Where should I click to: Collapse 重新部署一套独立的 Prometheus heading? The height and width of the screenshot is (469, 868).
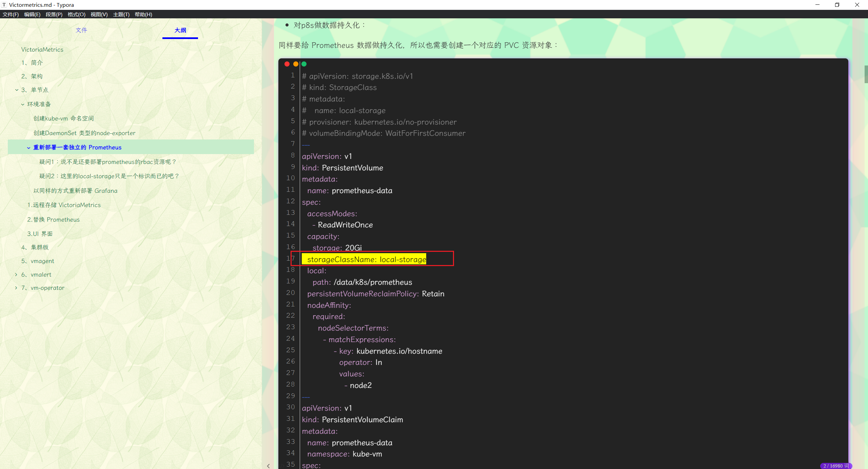coord(28,148)
